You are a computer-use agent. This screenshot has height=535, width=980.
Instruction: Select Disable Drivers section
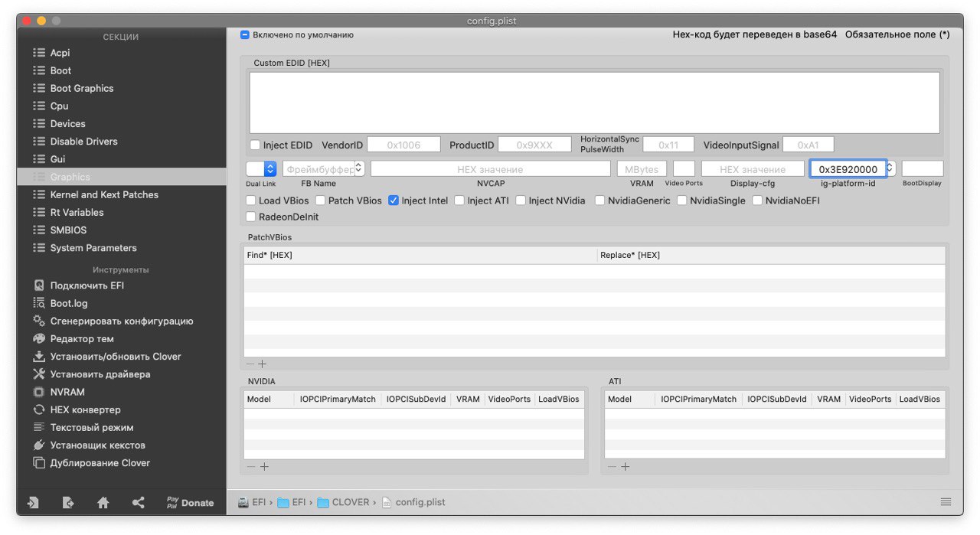click(x=83, y=141)
